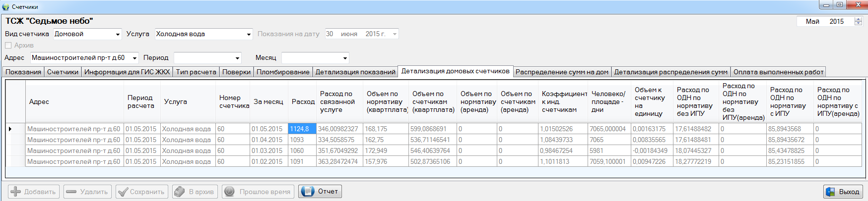Click the Выход exit button
The height and width of the screenshot is (201, 868).
[843, 192]
